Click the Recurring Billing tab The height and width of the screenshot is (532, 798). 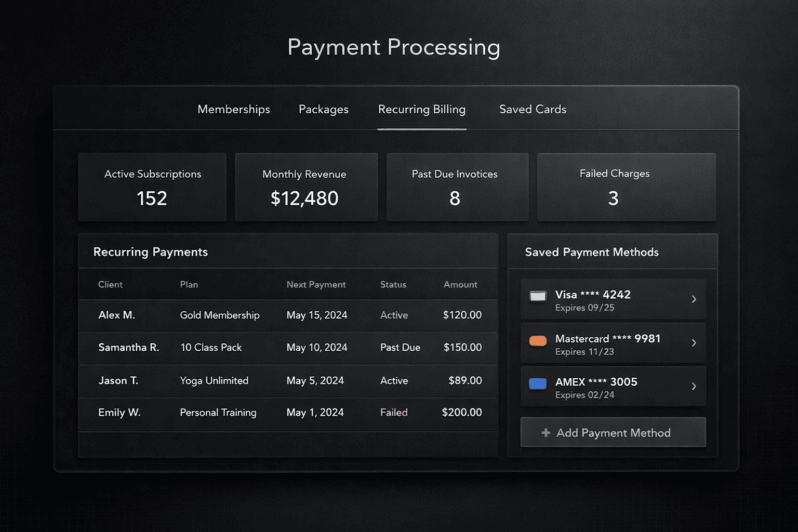421,110
